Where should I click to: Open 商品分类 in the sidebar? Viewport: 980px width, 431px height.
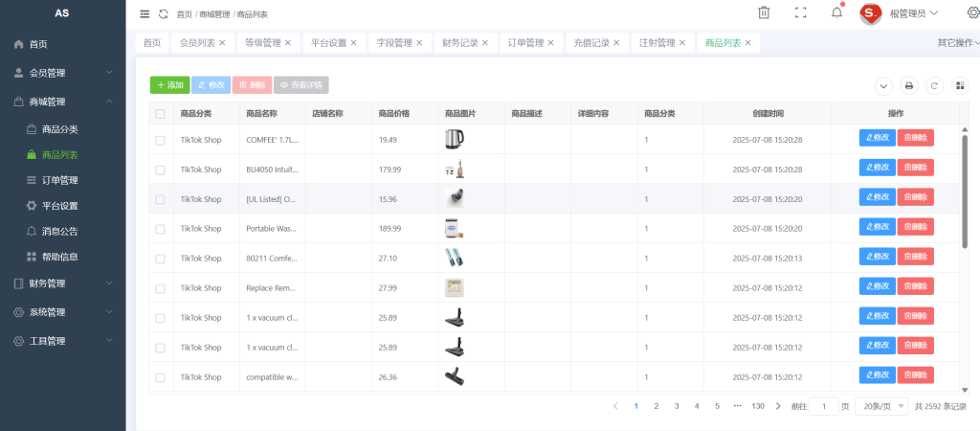59,129
